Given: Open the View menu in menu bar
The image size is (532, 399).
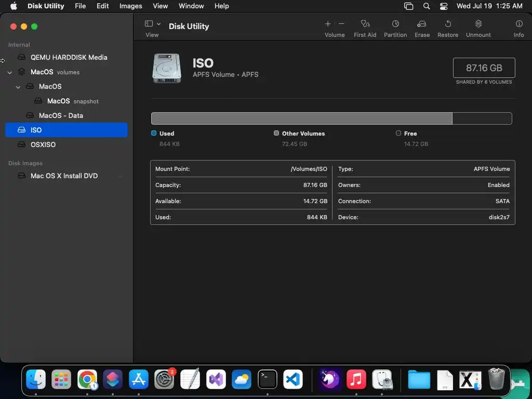Looking at the screenshot, I should click(160, 6).
